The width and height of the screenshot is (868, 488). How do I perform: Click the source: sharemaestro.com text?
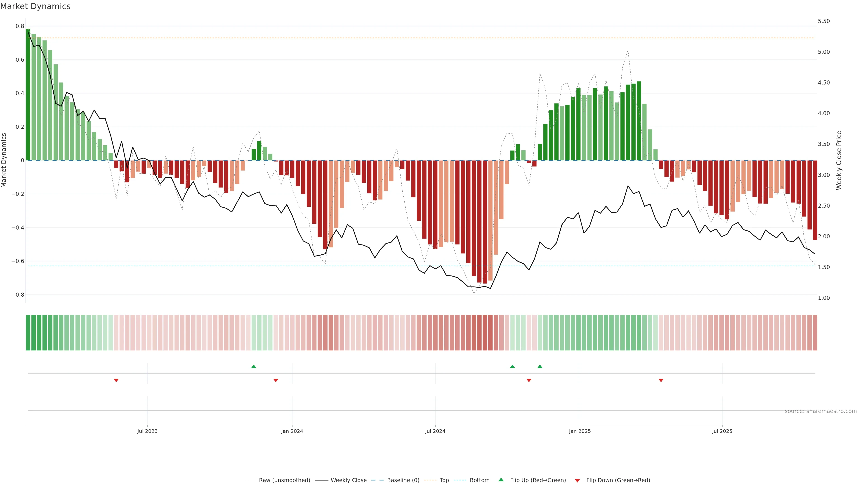pos(821,411)
